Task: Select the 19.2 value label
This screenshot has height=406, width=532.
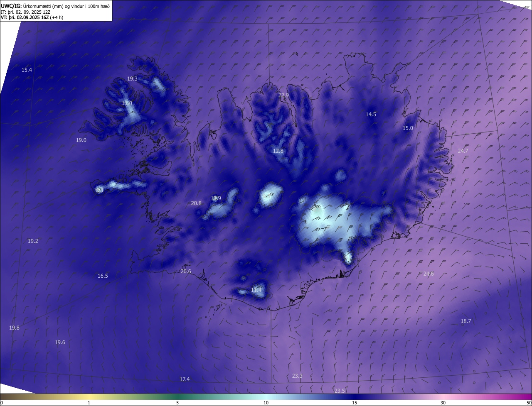Action: [33, 241]
